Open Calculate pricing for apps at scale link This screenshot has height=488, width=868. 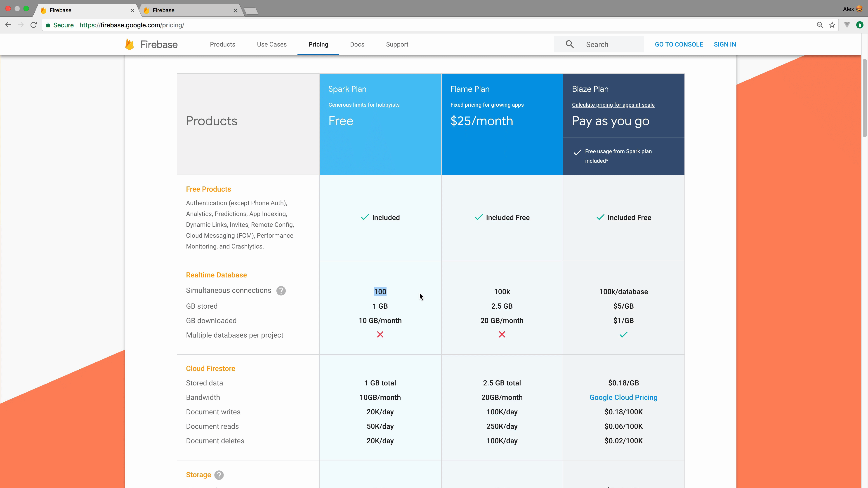click(613, 105)
